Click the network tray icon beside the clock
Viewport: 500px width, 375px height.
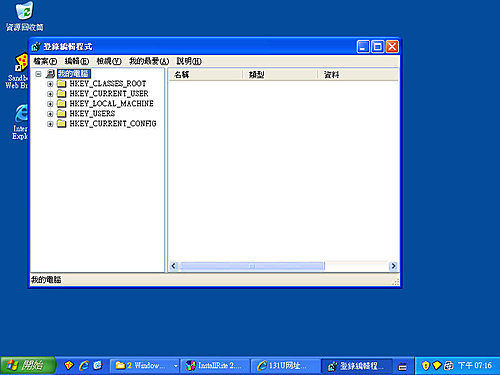[x=449, y=366]
